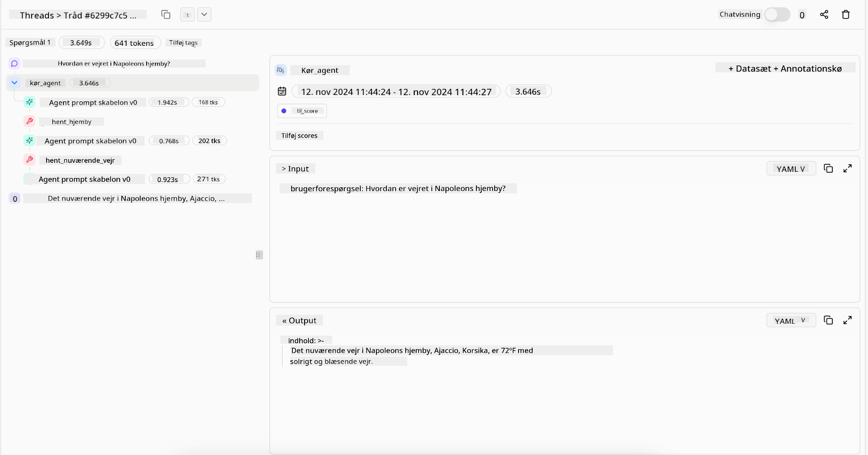Click the 3.646s badge in detail panel
The image size is (868, 455).
pyautogui.click(x=528, y=92)
